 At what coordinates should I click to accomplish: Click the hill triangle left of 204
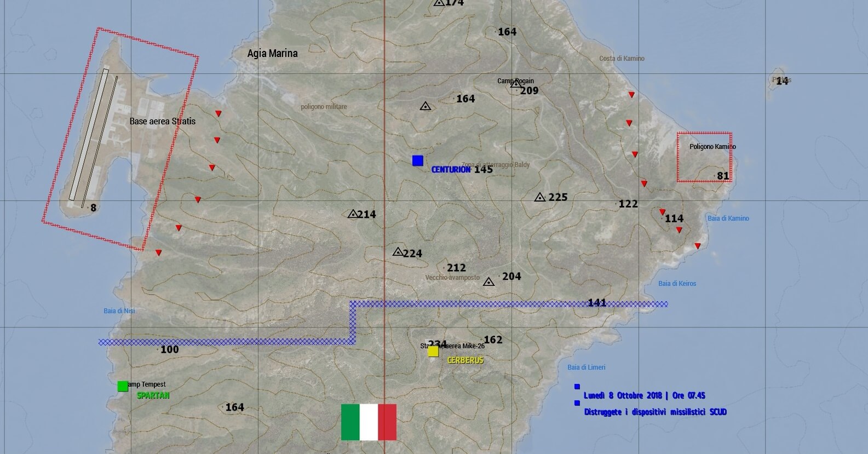pyautogui.click(x=489, y=282)
